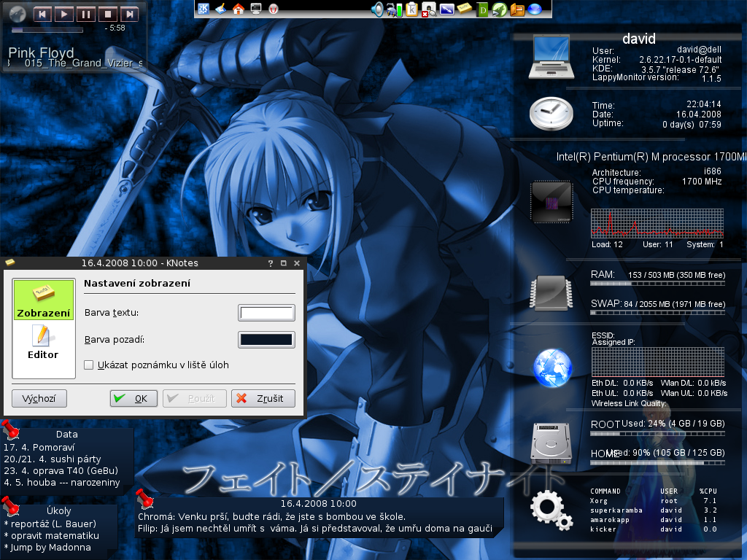Seek using the music progress bar
Image resolution: width=747 pixels, height=560 pixels.
[x=47, y=29]
